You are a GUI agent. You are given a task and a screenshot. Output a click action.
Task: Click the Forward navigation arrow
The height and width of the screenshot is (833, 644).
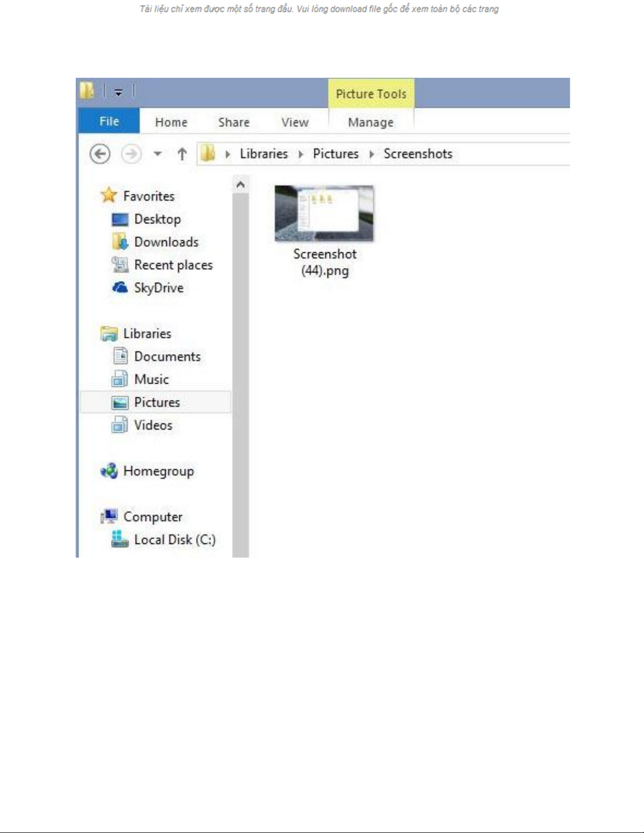point(131,154)
